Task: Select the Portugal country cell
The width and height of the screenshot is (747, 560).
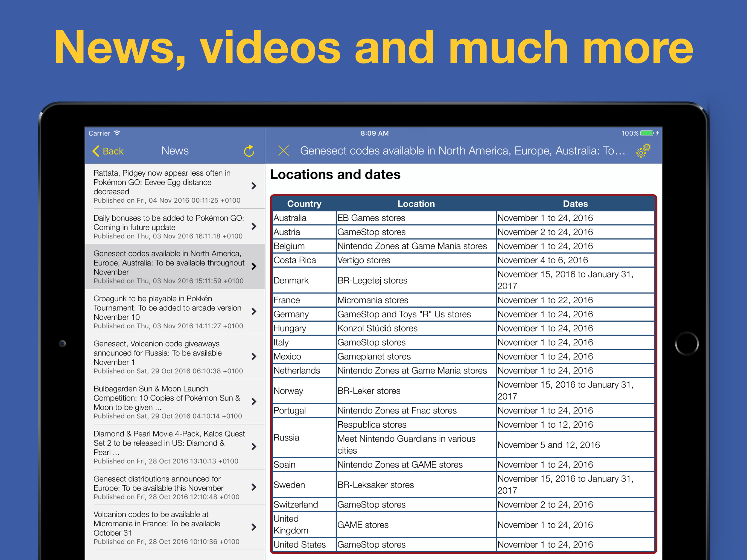Action: click(x=304, y=410)
